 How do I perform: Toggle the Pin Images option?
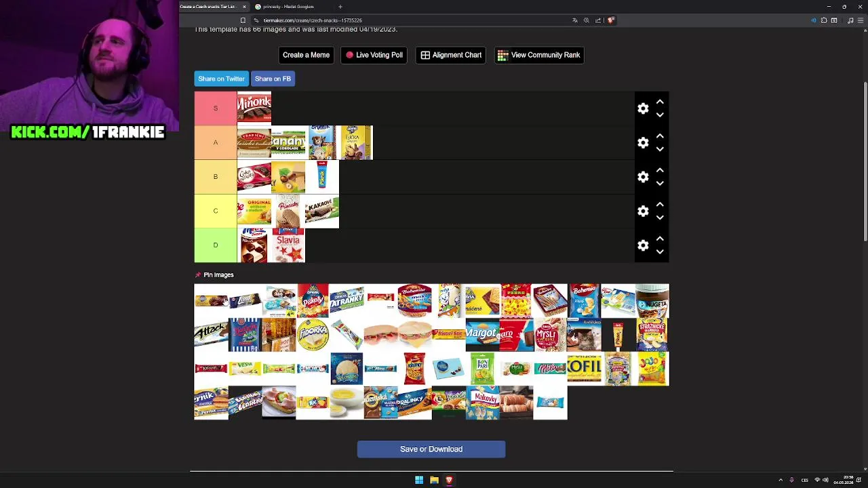click(x=214, y=274)
